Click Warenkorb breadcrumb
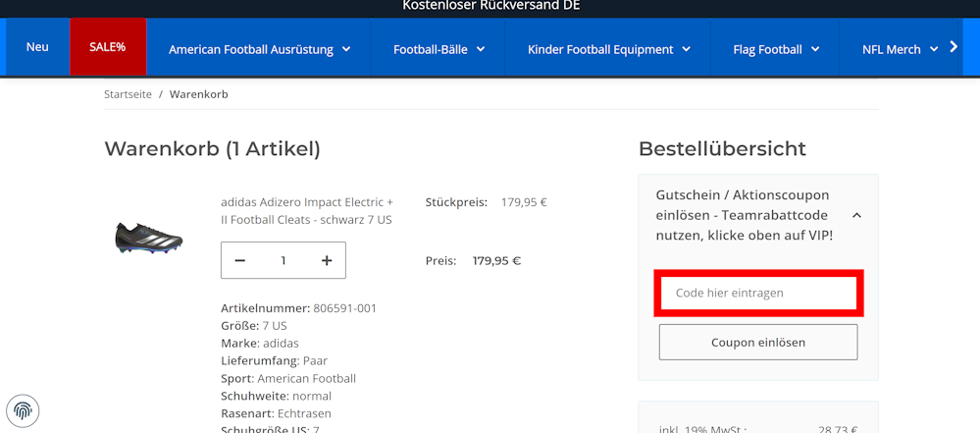Viewport: 980px width, 433px height. point(199,94)
